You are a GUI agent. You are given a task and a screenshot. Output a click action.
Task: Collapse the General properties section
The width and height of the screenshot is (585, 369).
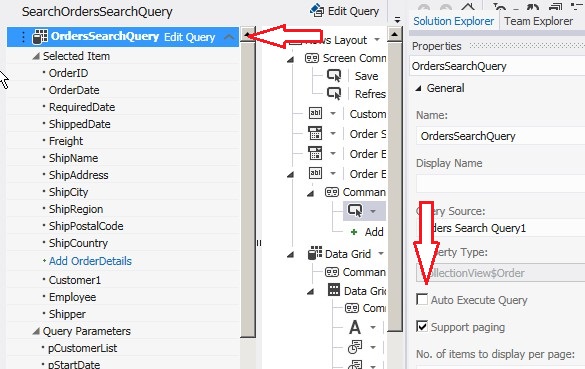(x=419, y=88)
